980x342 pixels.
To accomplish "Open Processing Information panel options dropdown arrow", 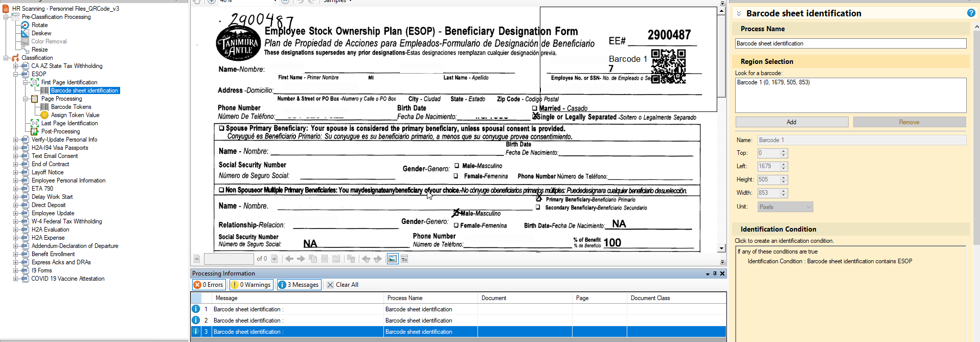I will [708, 274].
